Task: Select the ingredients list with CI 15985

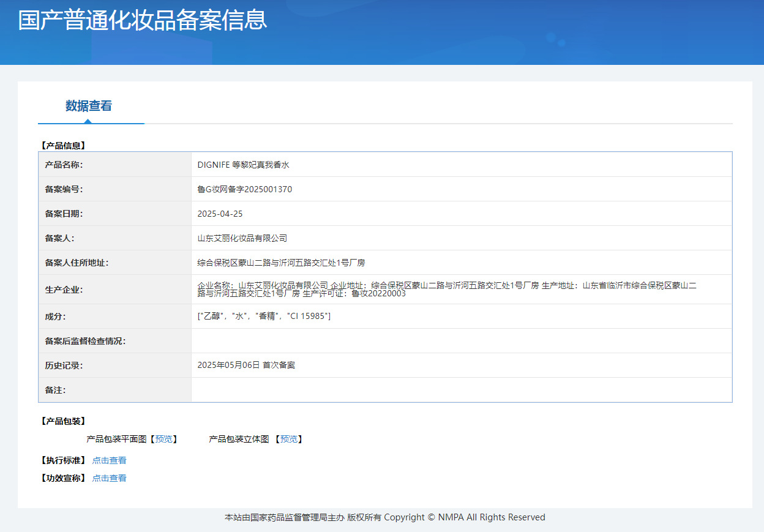Action: pyautogui.click(x=264, y=317)
